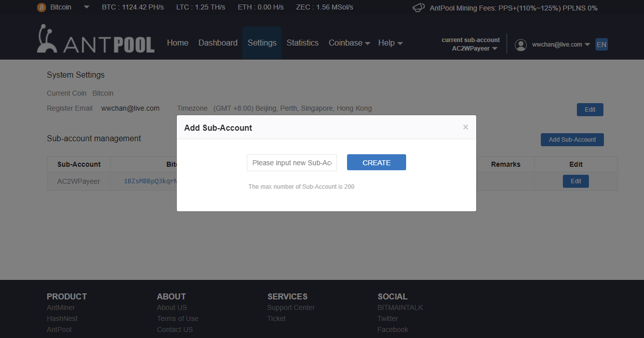The height and width of the screenshot is (338, 644).
Task: Click the ETH 0.00 H/s text
Action: pyautogui.click(x=261, y=8)
